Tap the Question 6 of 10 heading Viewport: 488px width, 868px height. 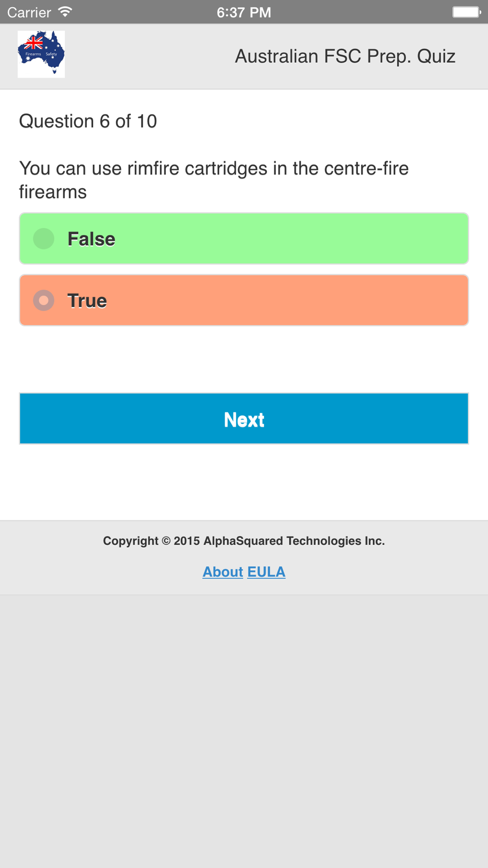[x=88, y=121]
